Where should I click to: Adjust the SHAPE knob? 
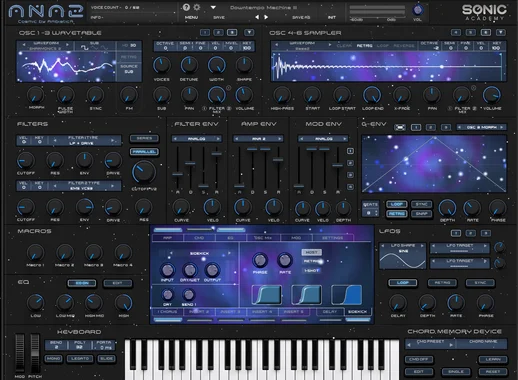[x=244, y=65]
